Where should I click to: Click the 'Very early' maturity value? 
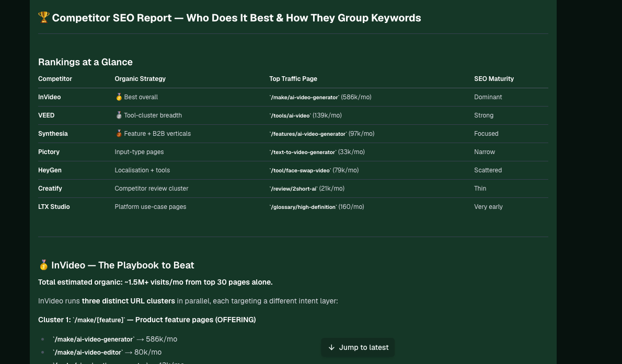click(488, 207)
